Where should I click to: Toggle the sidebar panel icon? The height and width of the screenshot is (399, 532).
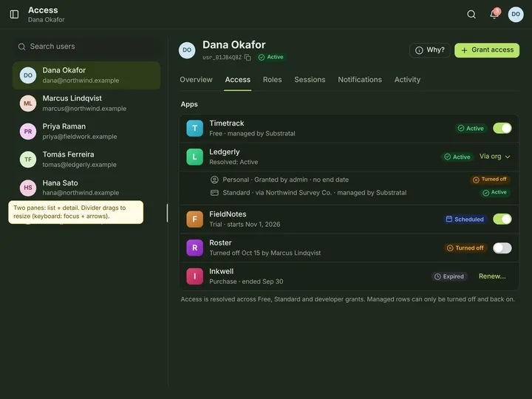(14, 14)
